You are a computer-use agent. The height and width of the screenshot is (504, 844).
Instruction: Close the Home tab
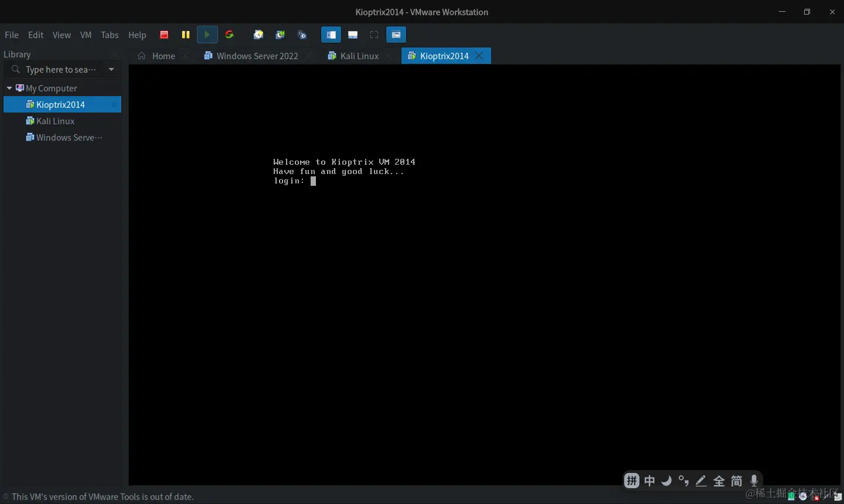tap(185, 56)
